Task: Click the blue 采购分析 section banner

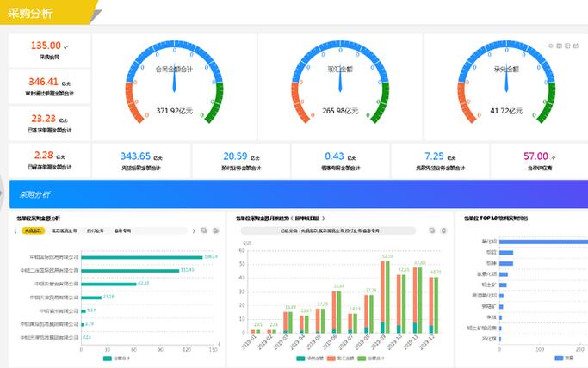Action: 299,194
